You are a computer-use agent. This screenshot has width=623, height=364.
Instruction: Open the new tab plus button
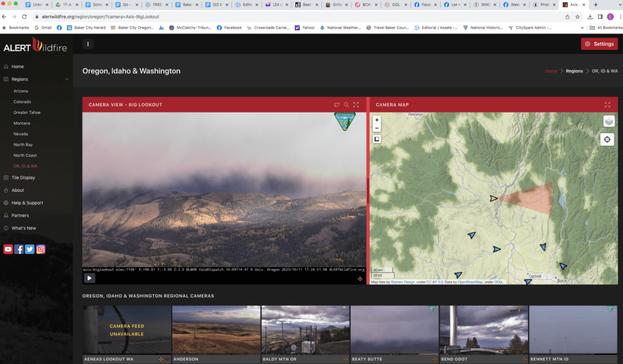point(596,5)
